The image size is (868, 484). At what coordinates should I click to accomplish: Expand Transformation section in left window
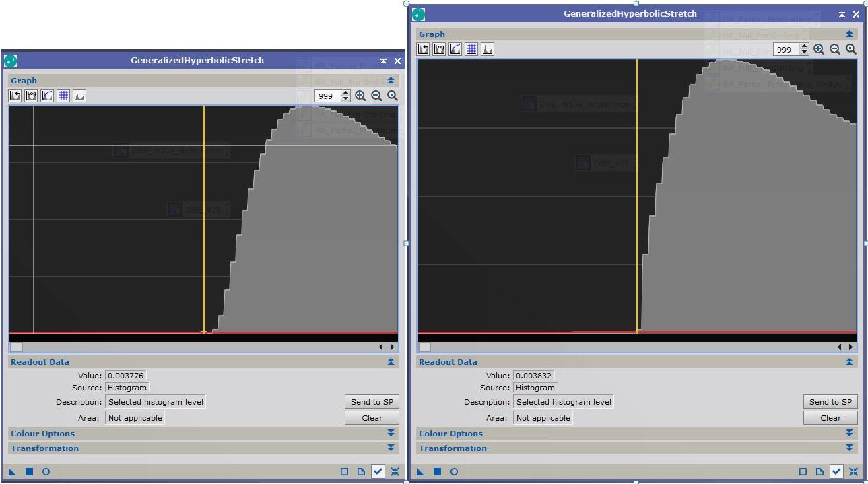(x=391, y=448)
